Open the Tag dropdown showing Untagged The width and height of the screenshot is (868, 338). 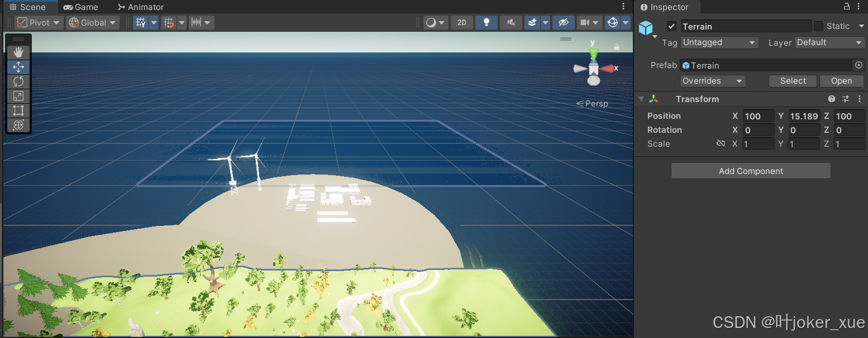click(719, 42)
